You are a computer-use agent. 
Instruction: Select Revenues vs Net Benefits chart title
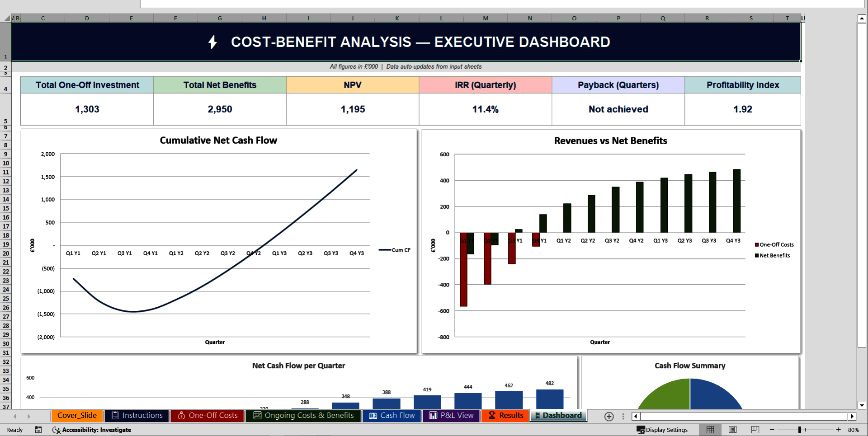click(611, 141)
